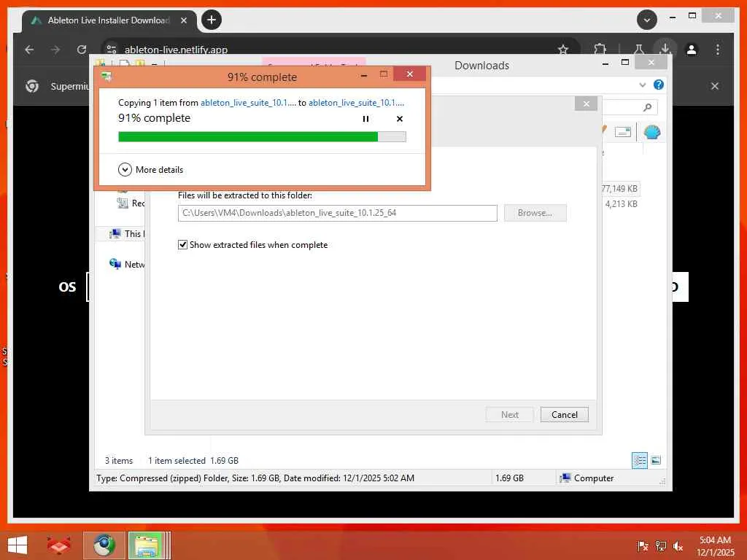This screenshot has width=747, height=560.
Task: Select the 77,149 KB file size entry
Action: [619, 189]
